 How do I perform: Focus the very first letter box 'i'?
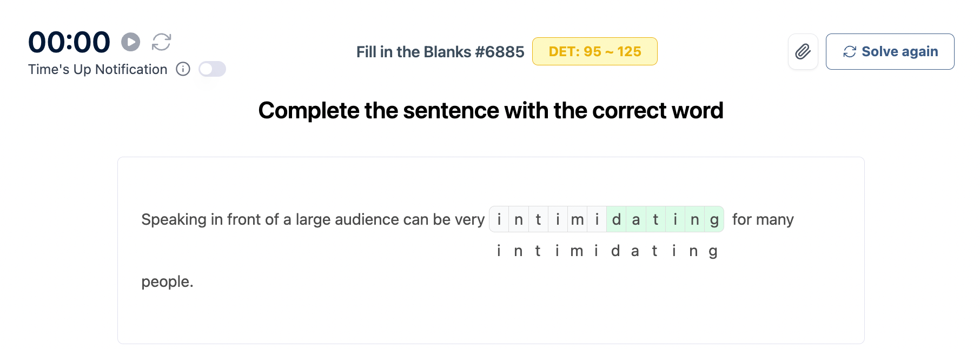pyautogui.click(x=499, y=219)
